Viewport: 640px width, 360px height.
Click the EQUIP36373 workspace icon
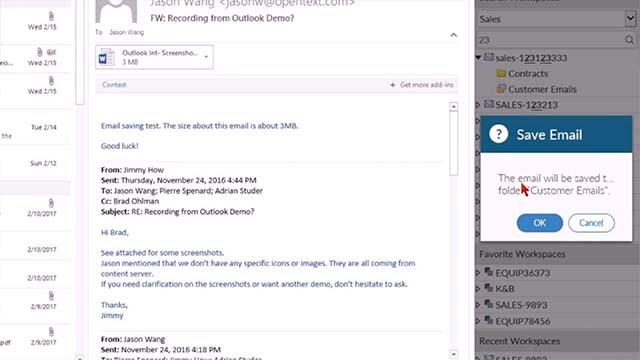489,272
